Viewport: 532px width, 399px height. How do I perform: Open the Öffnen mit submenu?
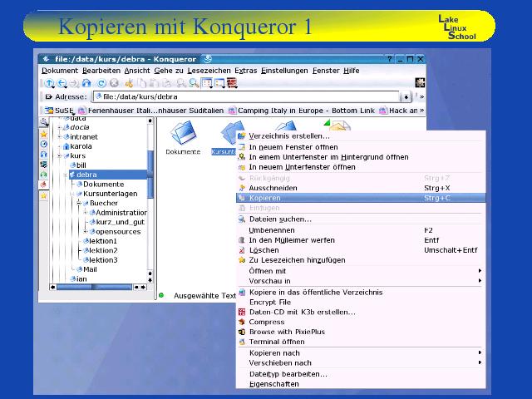361,271
